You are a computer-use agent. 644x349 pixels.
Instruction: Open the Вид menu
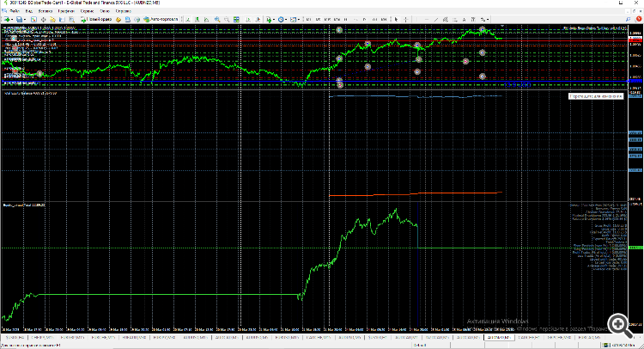click(28, 11)
